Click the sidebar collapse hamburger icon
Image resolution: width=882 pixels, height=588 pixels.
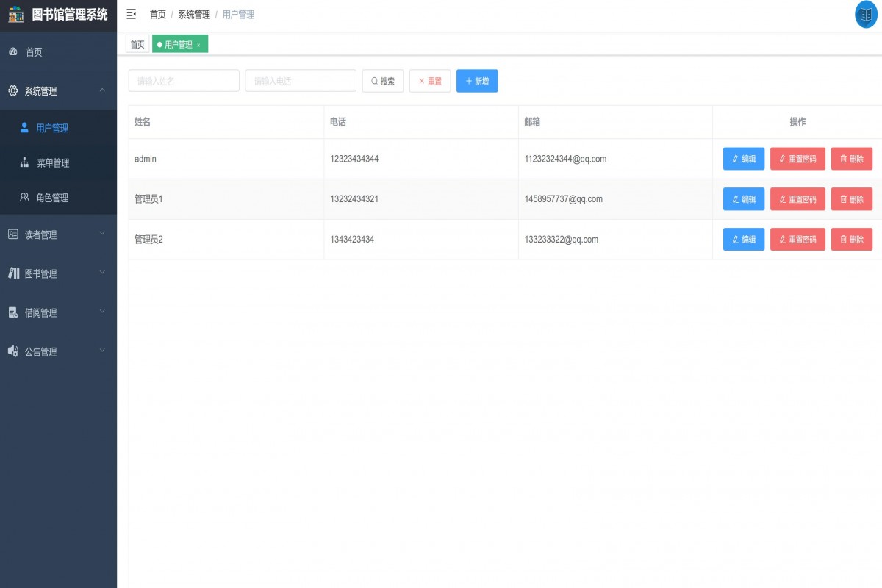tap(132, 14)
